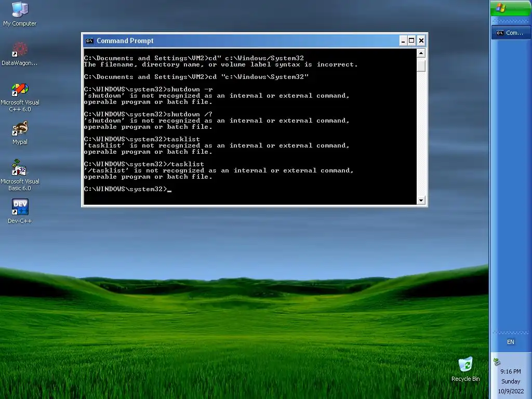Click the Command Prompt title bar icon
The width and height of the screenshot is (532, 399).
coord(89,41)
